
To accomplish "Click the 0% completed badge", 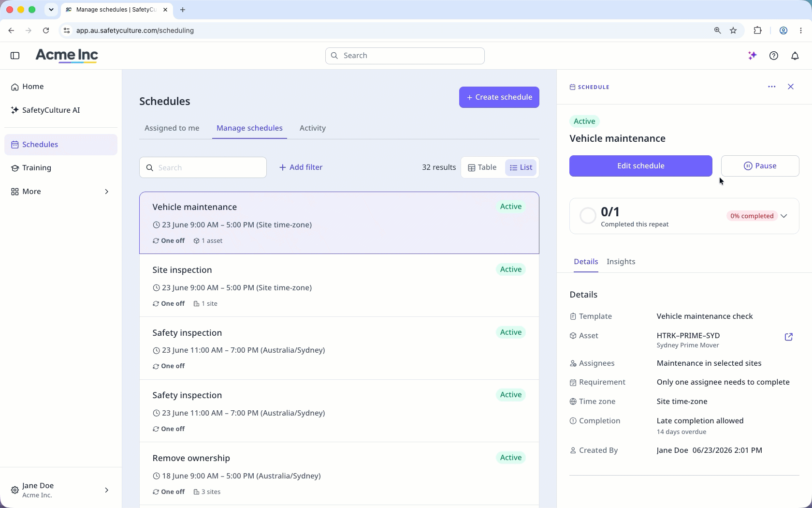I will tap(752, 216).
